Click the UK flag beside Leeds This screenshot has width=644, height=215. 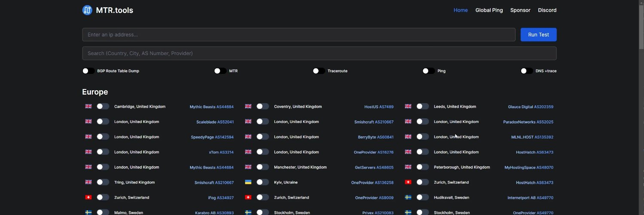coord(408,106)
